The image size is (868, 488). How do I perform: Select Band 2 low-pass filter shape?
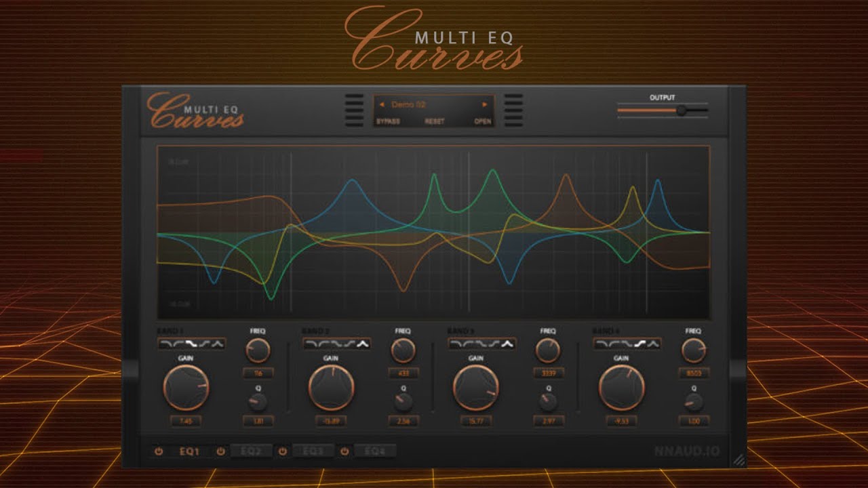(x=311, y=344)
